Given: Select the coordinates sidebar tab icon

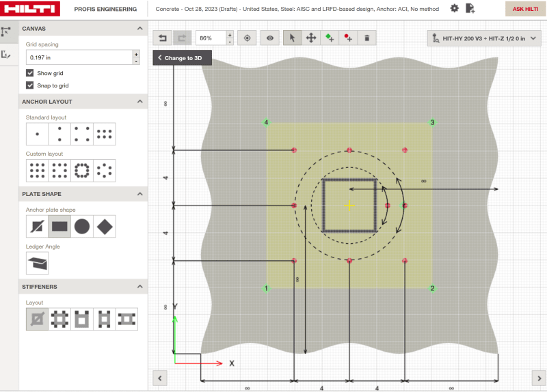Looking at the screenshot, I should point(6,55).
